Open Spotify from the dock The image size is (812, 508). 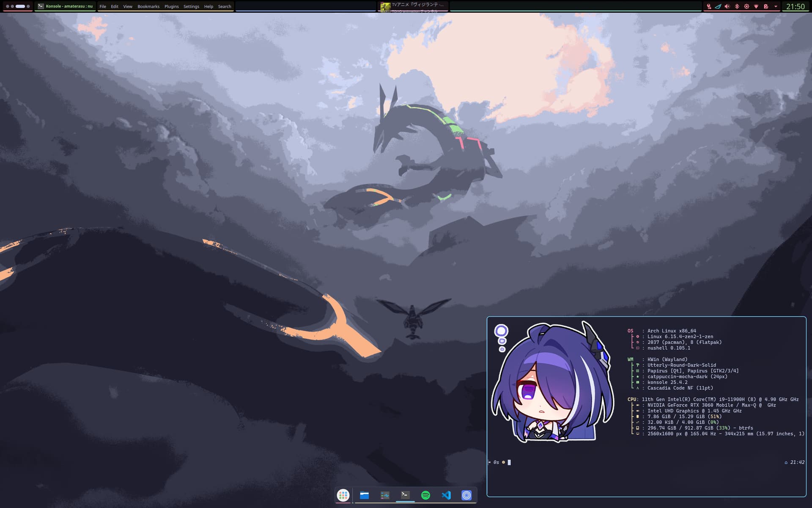(x=425, y=495)
